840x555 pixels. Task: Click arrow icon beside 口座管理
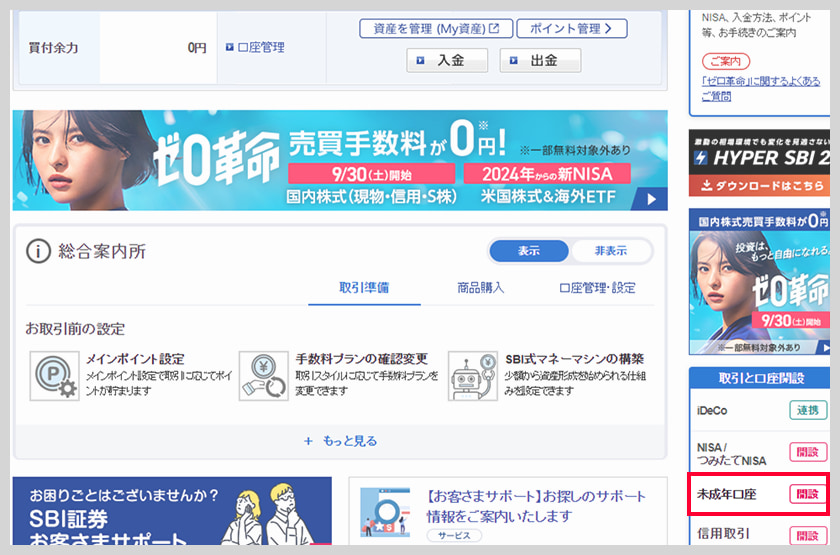tap(229, 47)
